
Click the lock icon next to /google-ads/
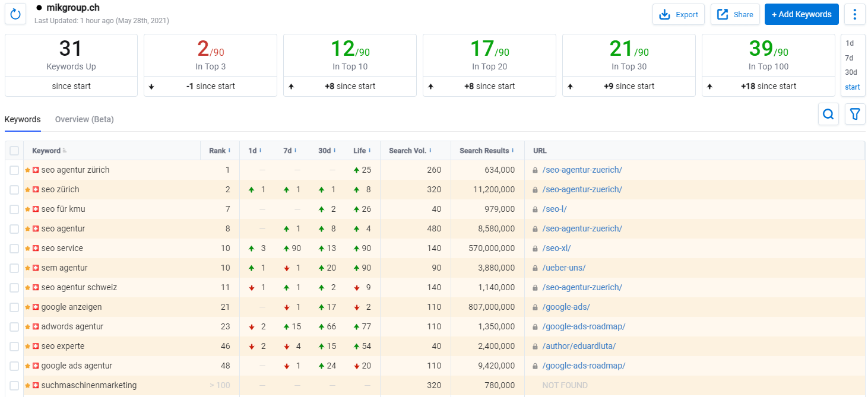[536, 307]
